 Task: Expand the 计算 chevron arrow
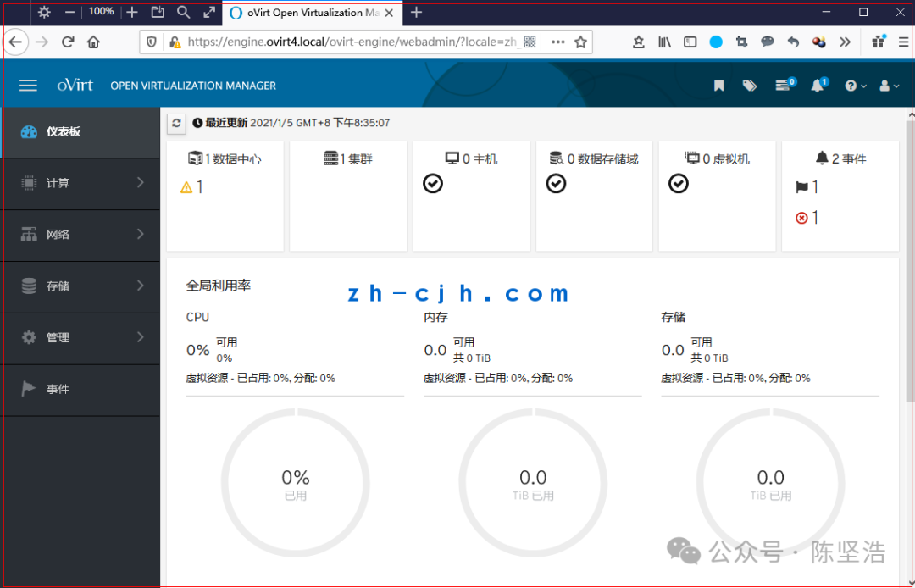(x=140, y=182)
